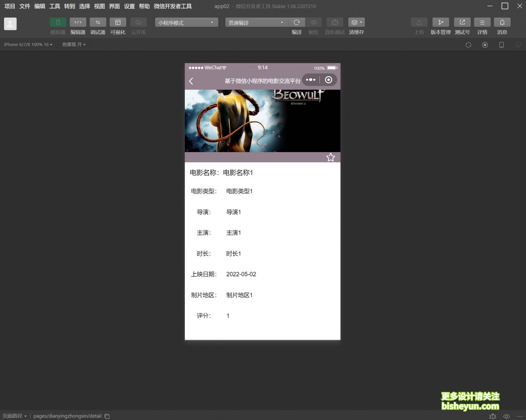Click the phone device frame icon
Image resolution: width=526 pixels, height=420 pixels.
[501, 45]
